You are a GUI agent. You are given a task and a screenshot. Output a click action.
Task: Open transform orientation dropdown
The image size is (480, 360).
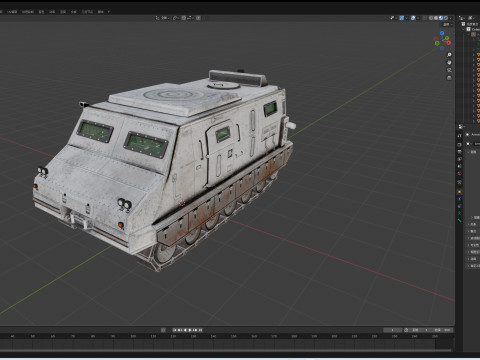tap(163, 18)
